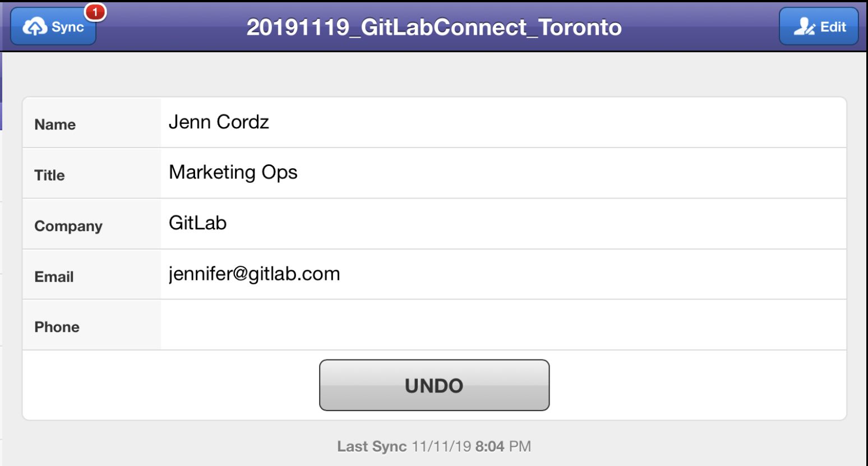
Task: Open Edit mode for this lead
Action: (x=819, y=26)
